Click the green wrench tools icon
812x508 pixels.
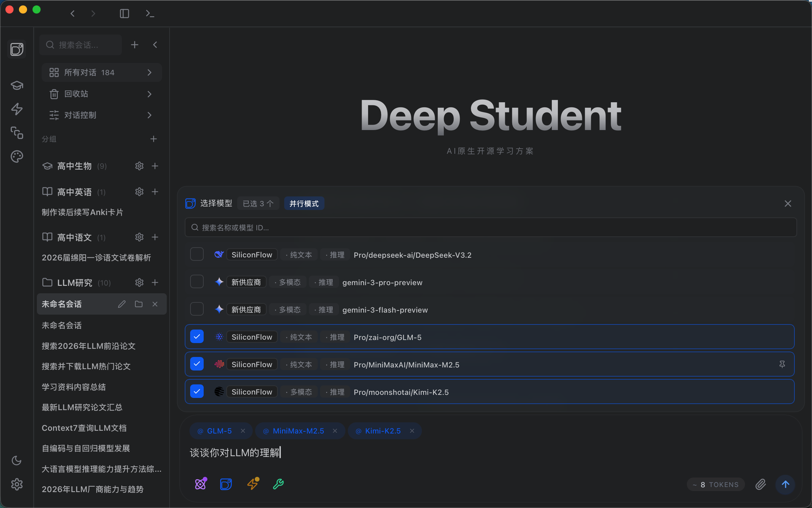278,484
